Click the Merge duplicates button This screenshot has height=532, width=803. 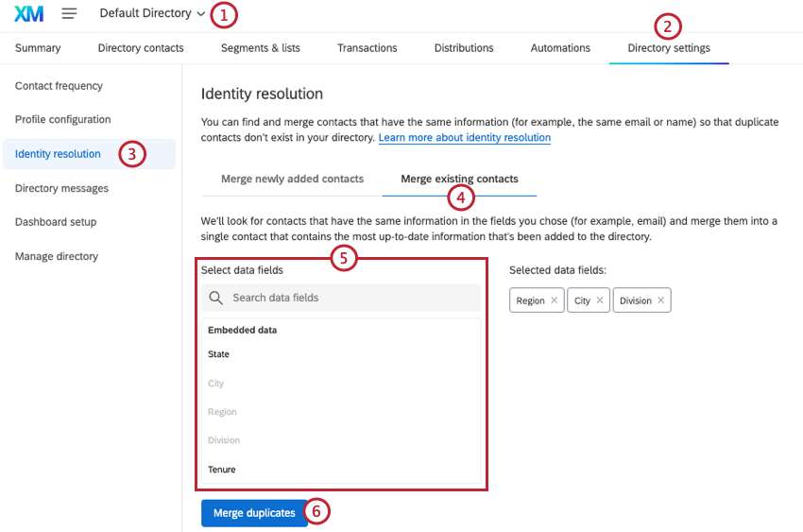[254, 512]
